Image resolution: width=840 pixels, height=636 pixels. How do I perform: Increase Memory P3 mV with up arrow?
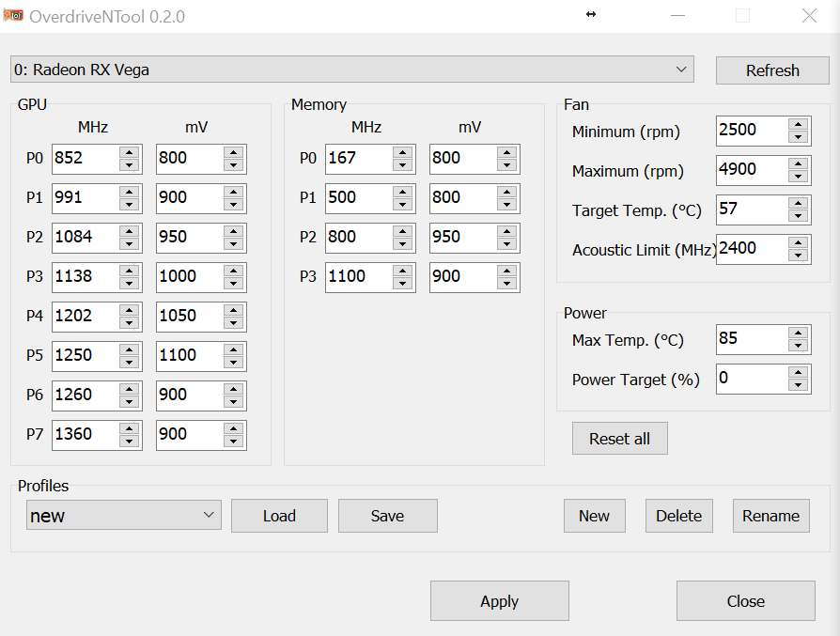pyautogui.click(x=506, y=271)
